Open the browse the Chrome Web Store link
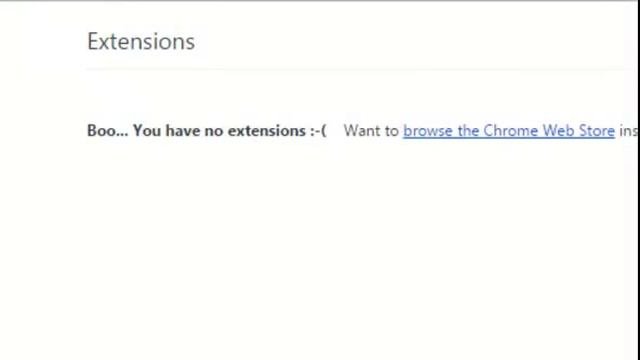This screenshot has width=640, height=360. point(509,131)
